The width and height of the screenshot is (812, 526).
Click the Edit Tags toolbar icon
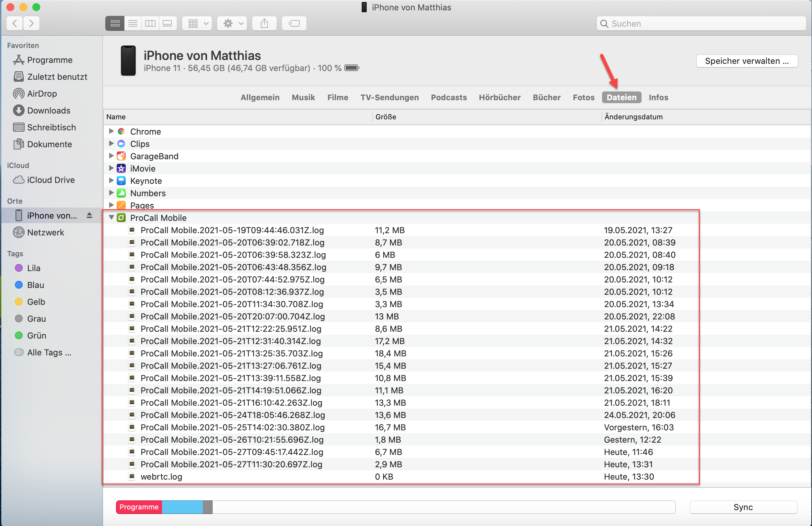point(294,24)
